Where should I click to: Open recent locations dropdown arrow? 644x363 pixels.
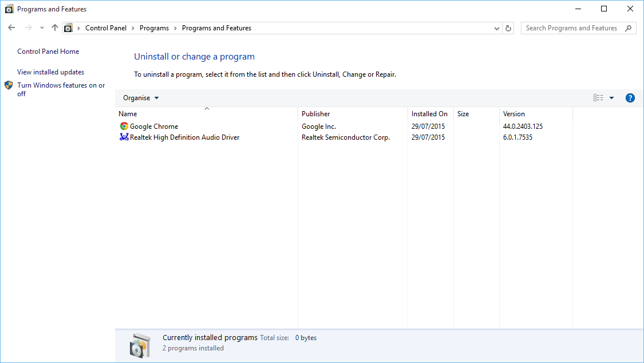coord(42,28)
